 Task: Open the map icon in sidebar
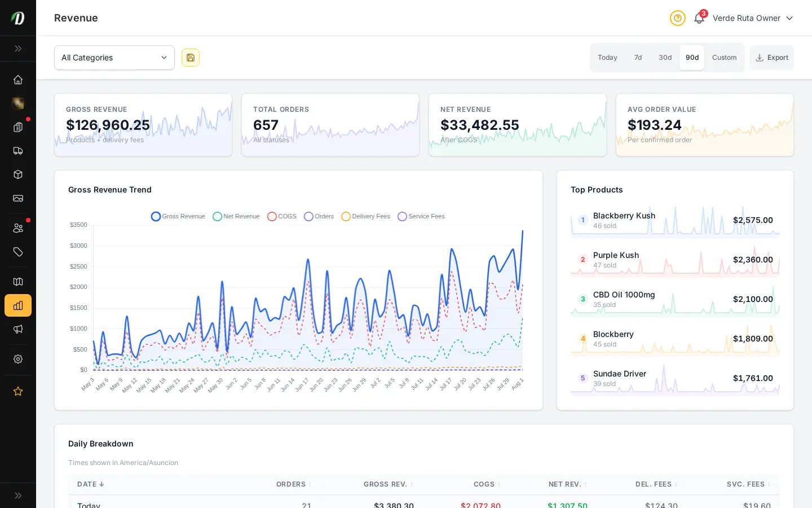point(18,282)
